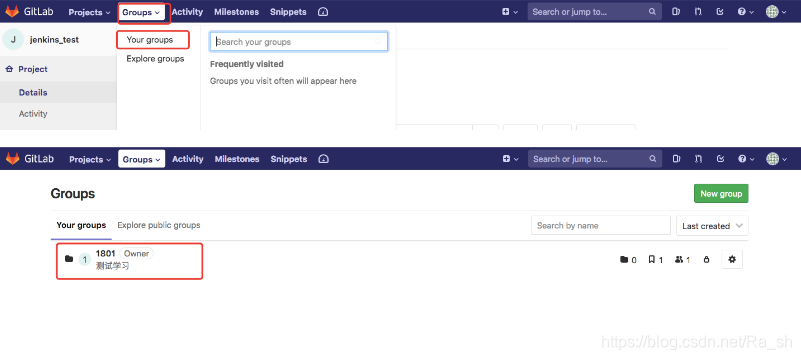Focus 'Search or jump to' in Groups page navbar
Screen dimensions: 801x360
coord(595,159)
